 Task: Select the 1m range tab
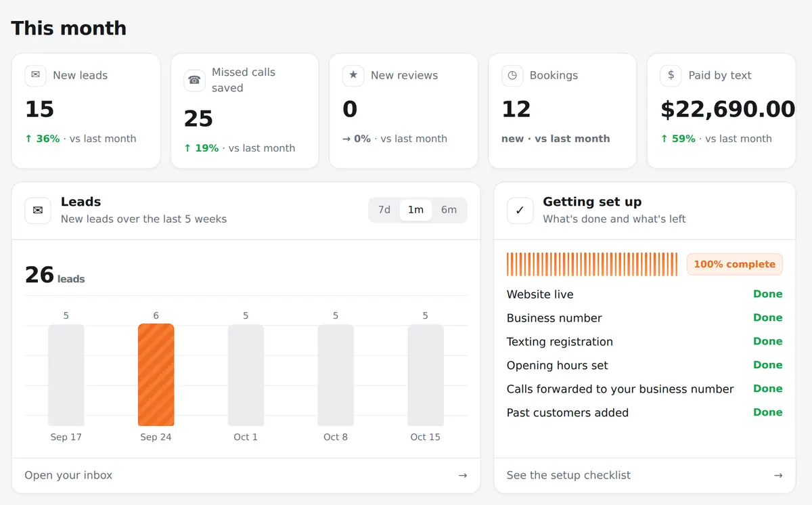point(415,210)
